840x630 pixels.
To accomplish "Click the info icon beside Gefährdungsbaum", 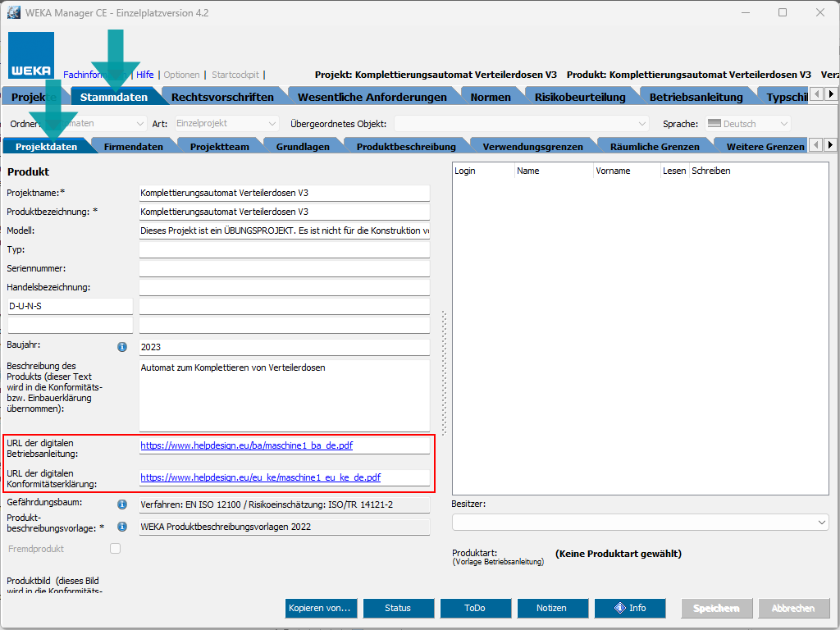I will click(x=122, y=504).
